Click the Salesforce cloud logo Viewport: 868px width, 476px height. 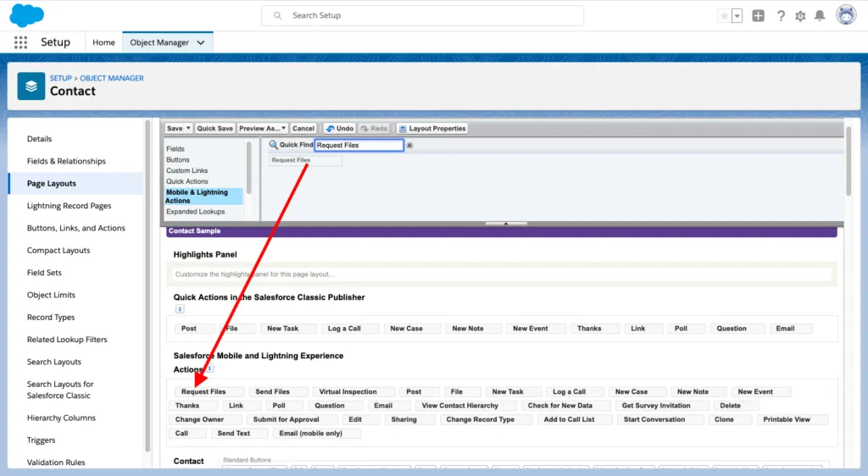click(27, 15)
